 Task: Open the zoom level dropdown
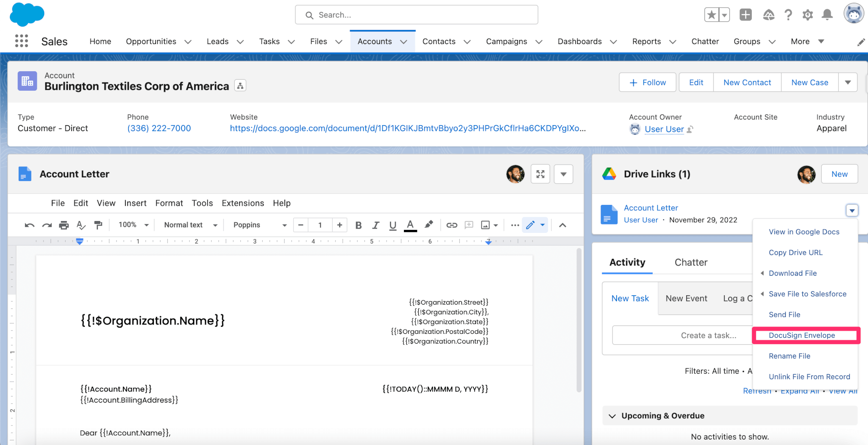133,225
